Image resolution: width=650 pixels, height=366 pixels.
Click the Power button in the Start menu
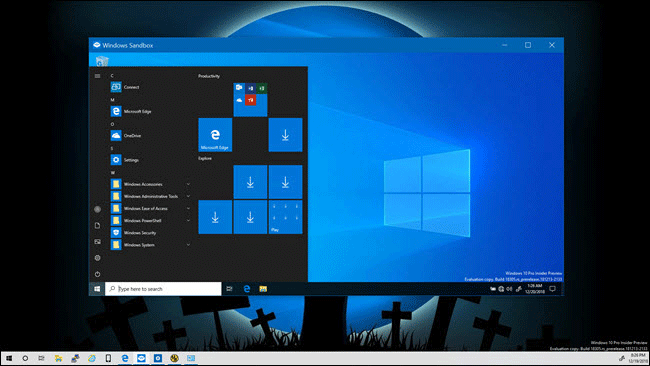[x=97, y=274]
